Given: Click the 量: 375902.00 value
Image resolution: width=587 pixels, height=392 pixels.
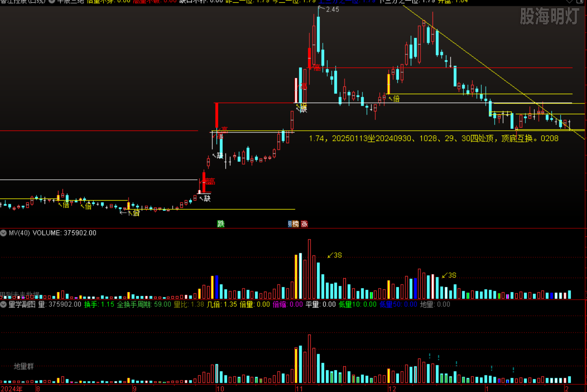Looking at the screenshot, I should pyautogui.click(x=60, y=304).
